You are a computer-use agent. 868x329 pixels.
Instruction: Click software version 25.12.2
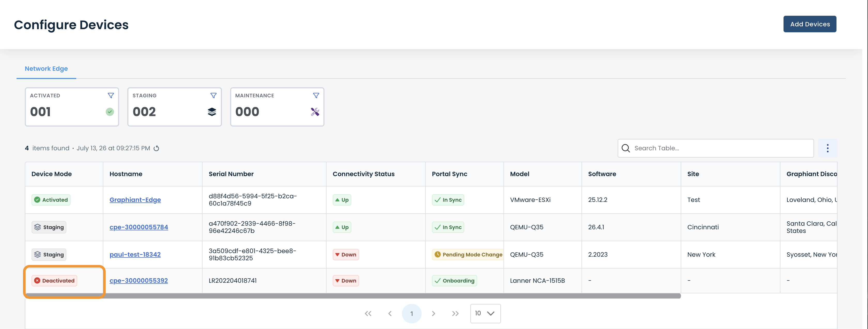coord(598,200)
